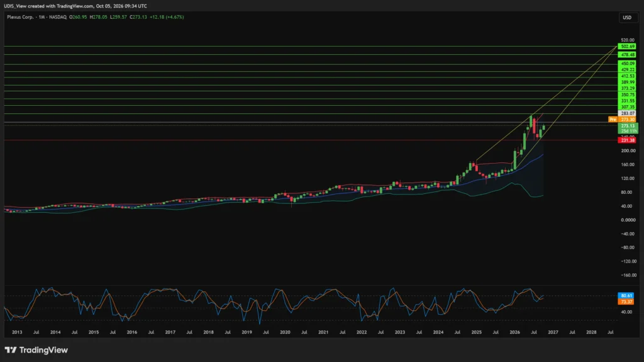Select the 502.69 green price label
This screenshot has height=362, width=644.
coord(628,47)
